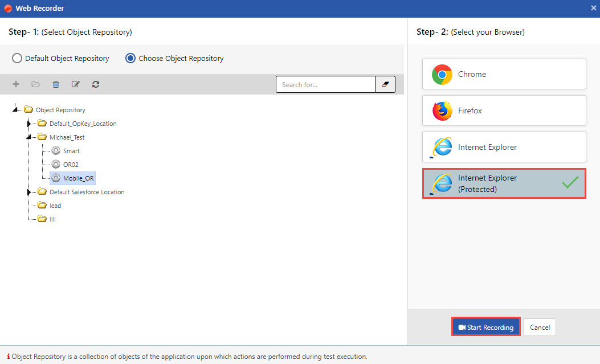Image resolution: width=600 pixels, height=364 pixels.
Task: Select the Chrome browser option
Action: [x=504, y=74]
